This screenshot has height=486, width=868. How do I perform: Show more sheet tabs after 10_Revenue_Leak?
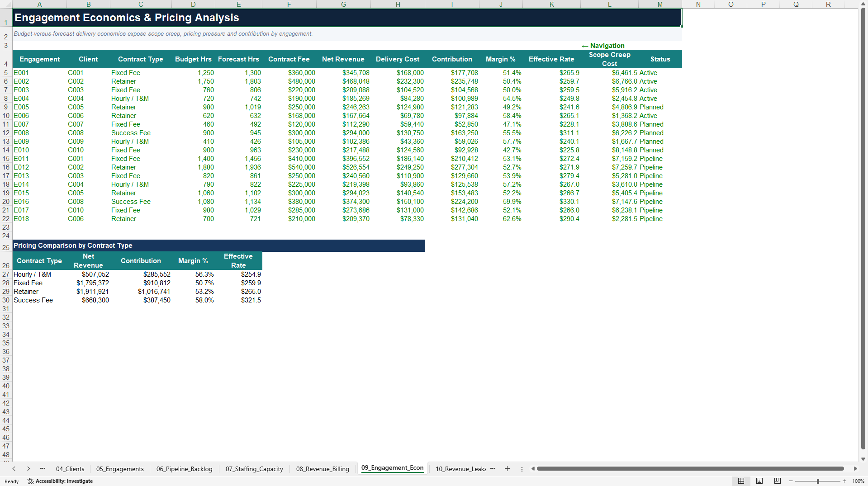(493, 469)
